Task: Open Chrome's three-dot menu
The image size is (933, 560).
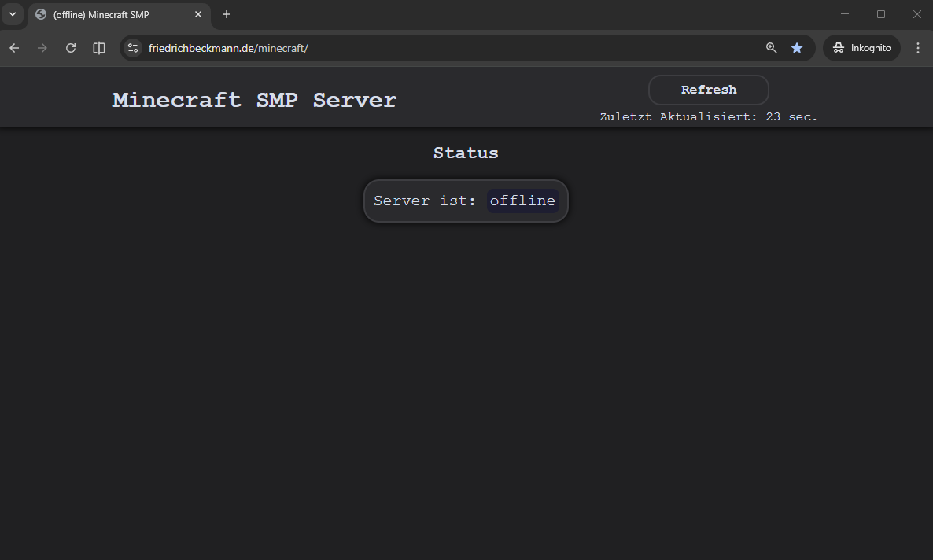Action: pyautogui.click(x=917, y=48)
